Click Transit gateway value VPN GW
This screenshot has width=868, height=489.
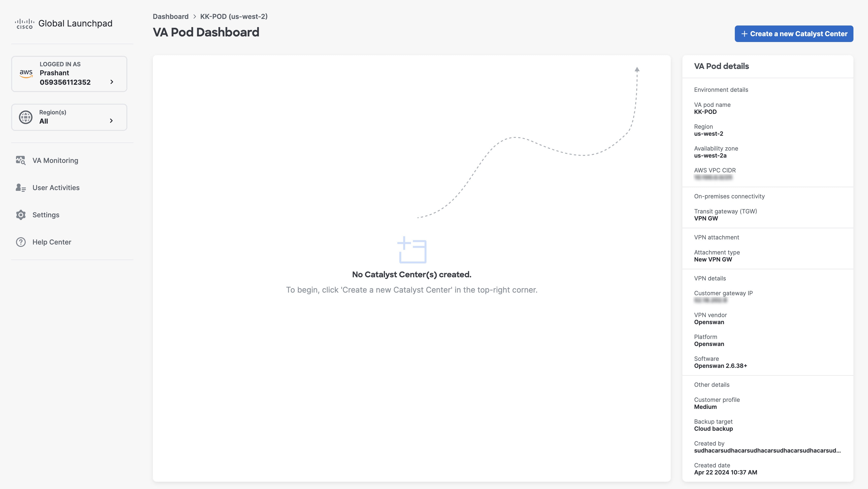(x=706, y=219)
